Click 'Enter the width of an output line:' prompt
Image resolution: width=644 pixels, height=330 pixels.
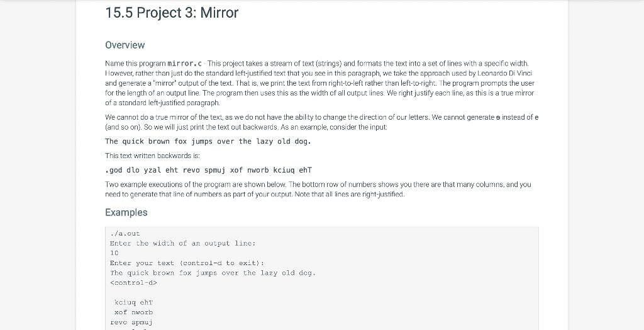tap(183, 243)
